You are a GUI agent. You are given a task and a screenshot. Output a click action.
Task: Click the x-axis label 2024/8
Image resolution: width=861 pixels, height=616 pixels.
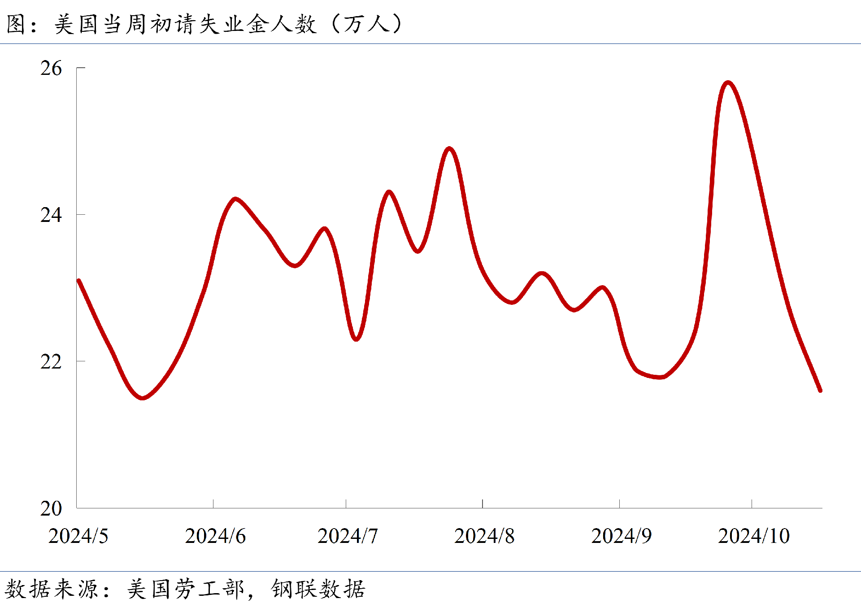(484, 536)
